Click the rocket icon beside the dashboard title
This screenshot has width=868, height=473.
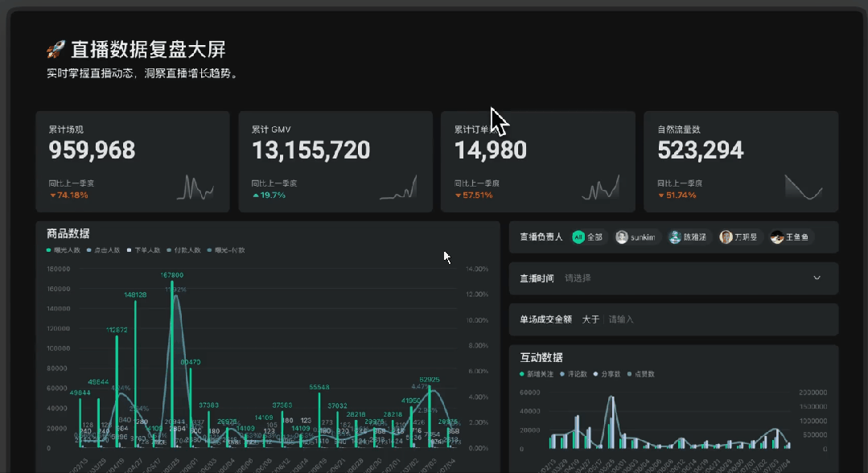click(55, 51)
